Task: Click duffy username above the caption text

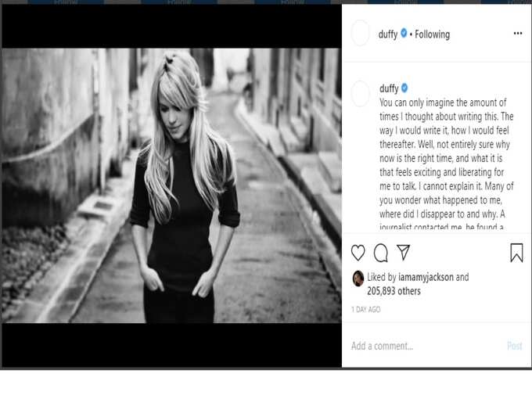Action: [389, 88]
